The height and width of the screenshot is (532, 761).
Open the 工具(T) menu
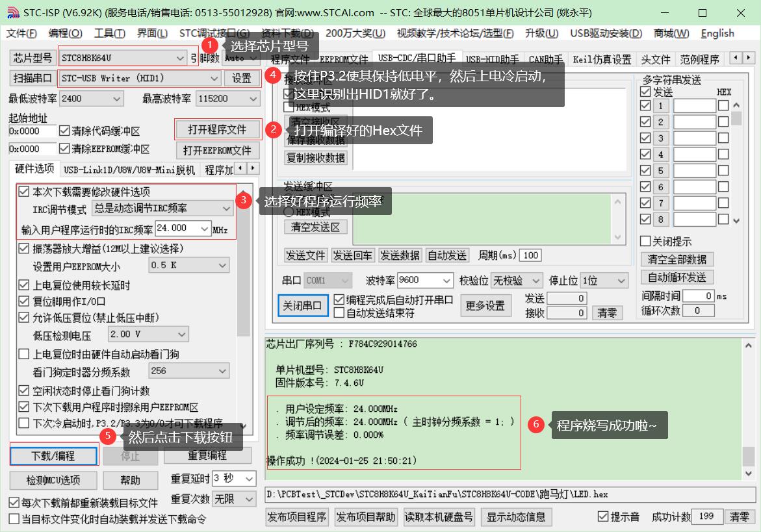(109, 34)
